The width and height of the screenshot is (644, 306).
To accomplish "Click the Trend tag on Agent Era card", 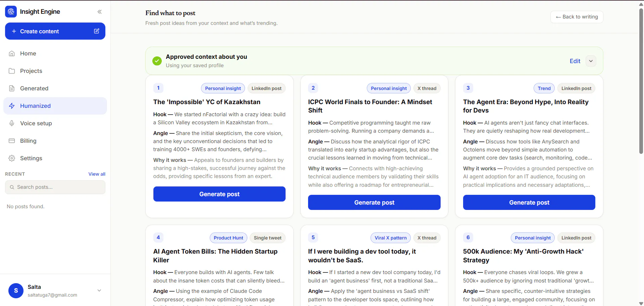I will 544,88.
